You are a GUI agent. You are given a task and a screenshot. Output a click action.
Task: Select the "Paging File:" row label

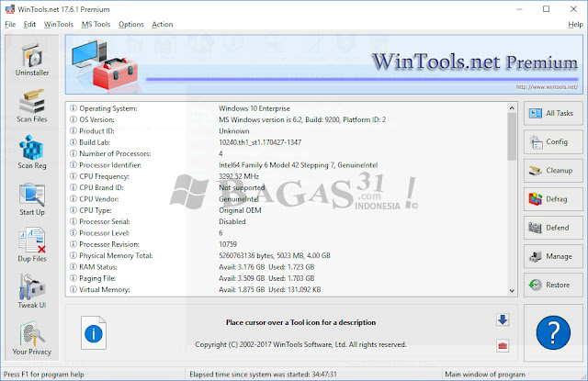point(97,278)
